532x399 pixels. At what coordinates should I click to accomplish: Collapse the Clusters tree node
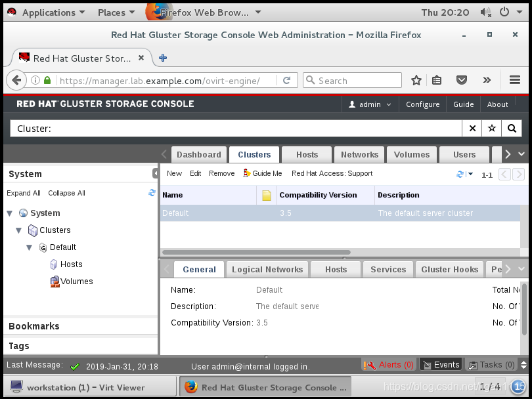click(x=18, y=230)
